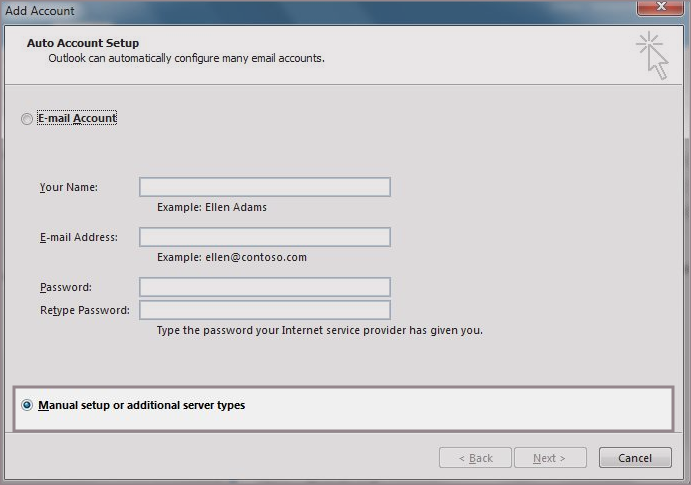Click the wizard cursor icon in header

coord(652,54)
